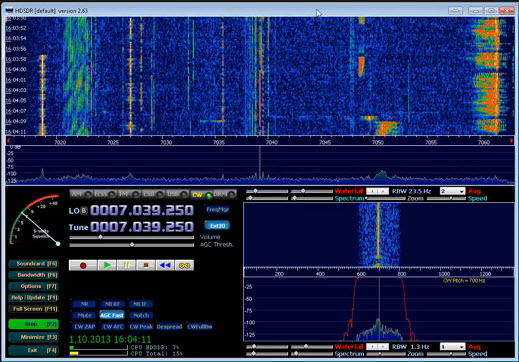
Task: Click 400 on the audio frequency scale
Action: [320, 274]
